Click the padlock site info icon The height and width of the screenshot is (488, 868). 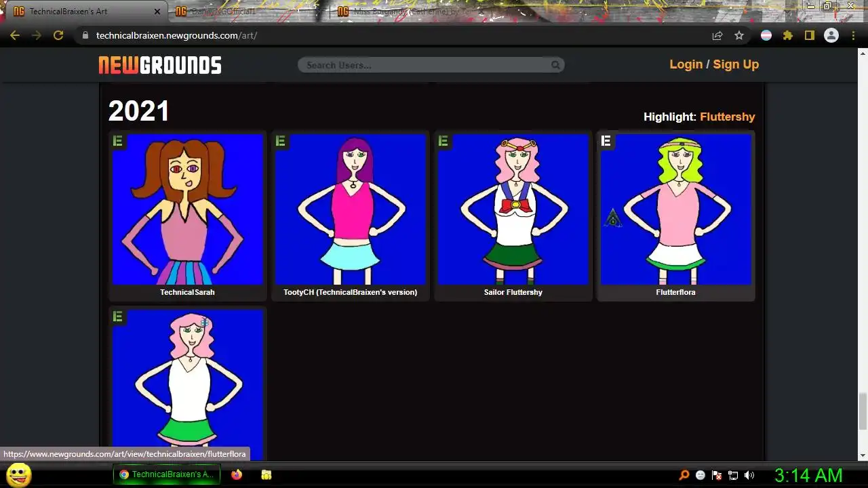coord(85,35)
